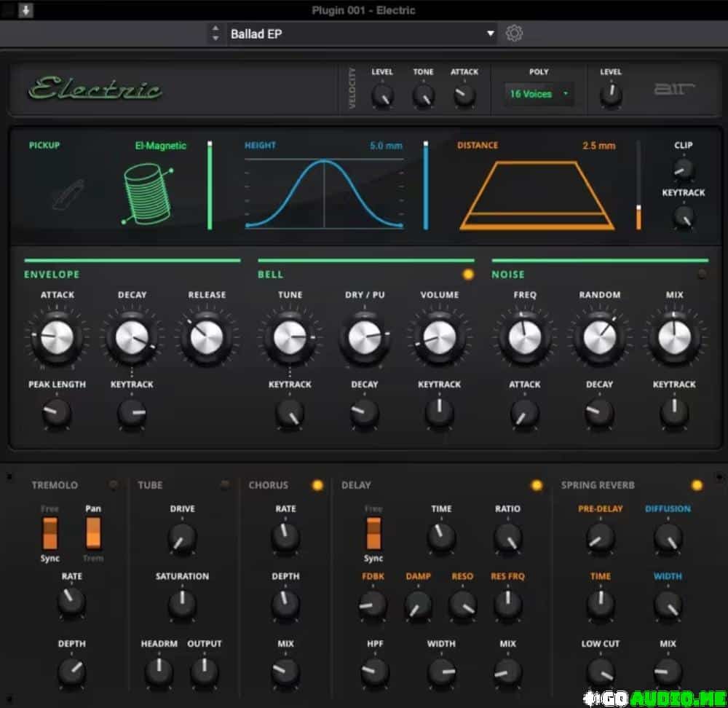Click the master Level knob
The image size is (728, 708).
click(611, 95)
